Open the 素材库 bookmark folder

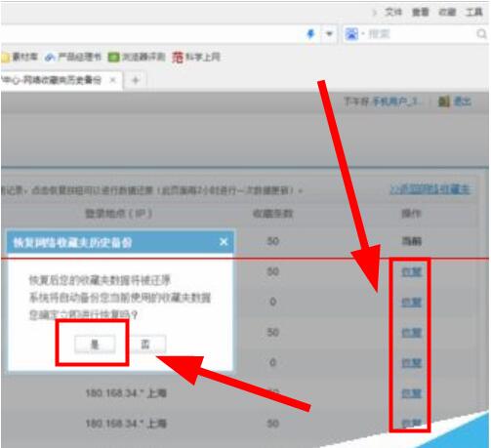(x=20, y=58)
